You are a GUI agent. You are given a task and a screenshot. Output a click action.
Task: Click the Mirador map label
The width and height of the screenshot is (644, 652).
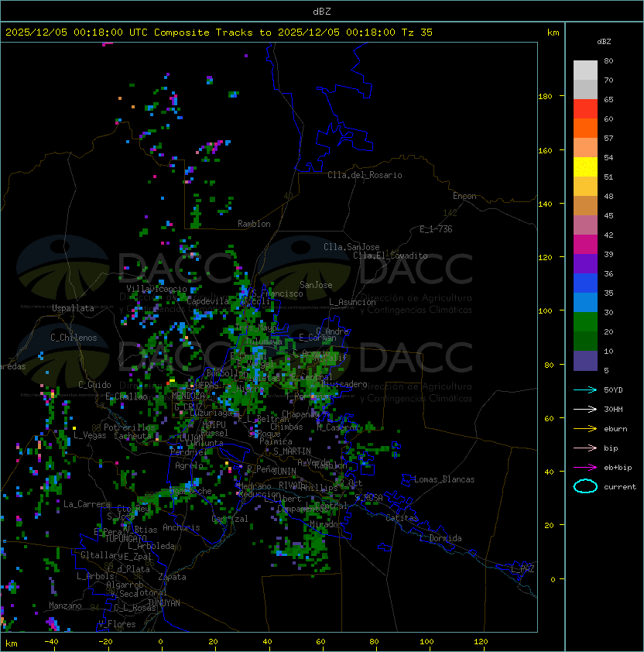point(327,524)
